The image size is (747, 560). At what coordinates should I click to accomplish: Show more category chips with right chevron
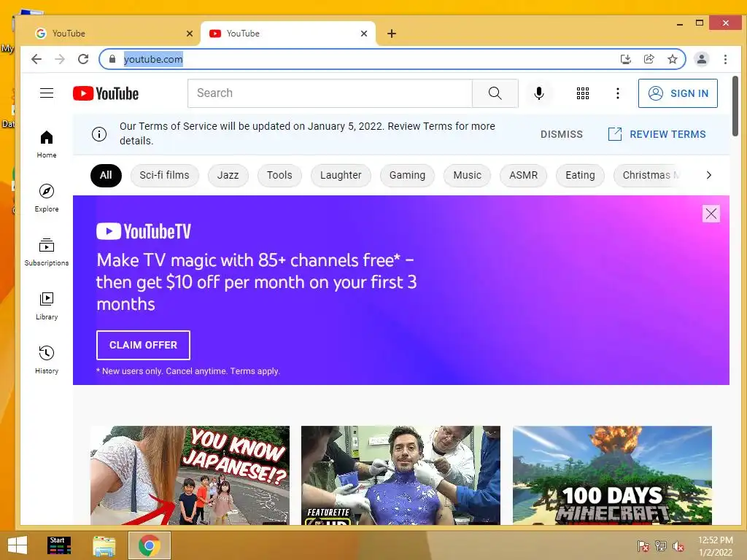tap(709, 175)
